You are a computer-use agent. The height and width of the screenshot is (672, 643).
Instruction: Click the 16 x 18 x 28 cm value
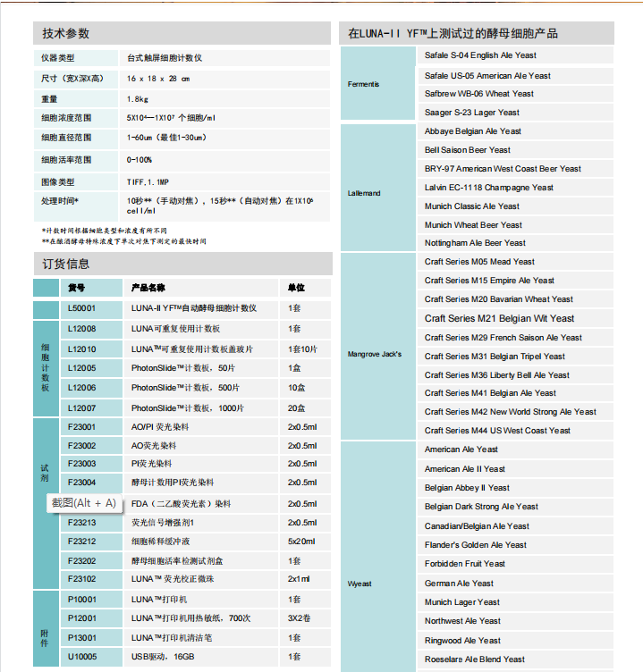point(158,79)
